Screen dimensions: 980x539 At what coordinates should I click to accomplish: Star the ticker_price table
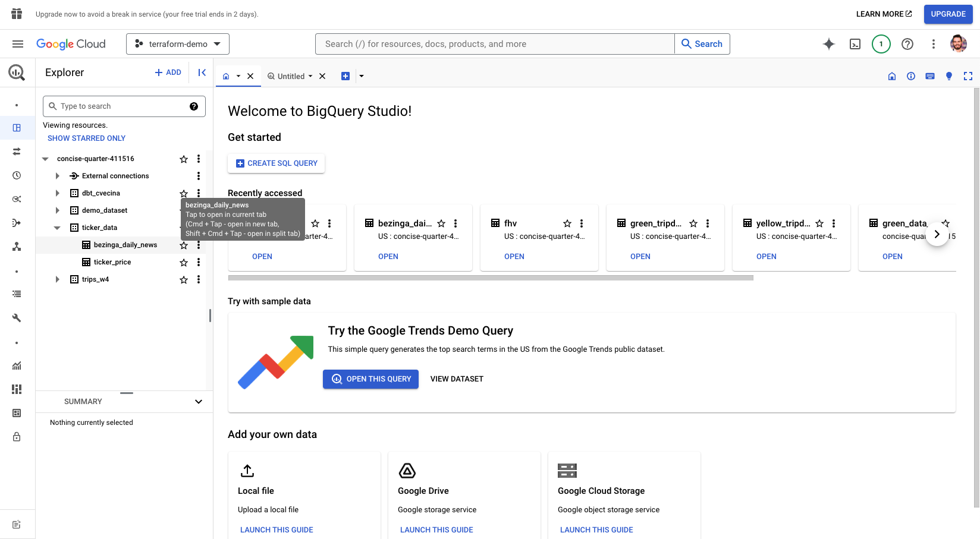click(184, 263)
